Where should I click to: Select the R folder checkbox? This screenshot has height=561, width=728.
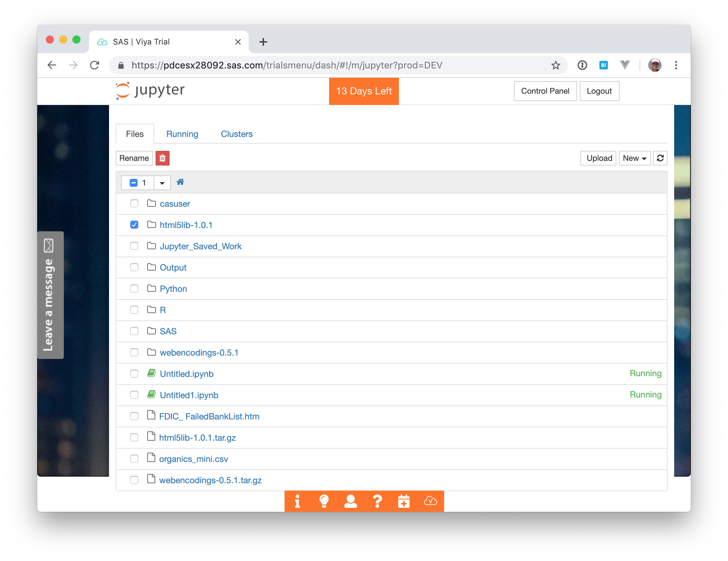click(x=134, y=310)
